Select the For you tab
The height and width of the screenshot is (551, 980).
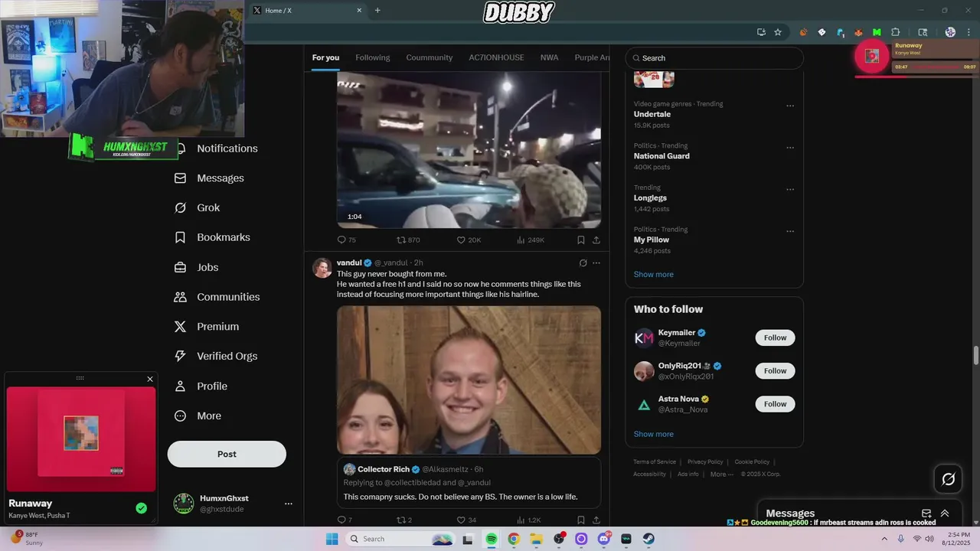[325, 57]
